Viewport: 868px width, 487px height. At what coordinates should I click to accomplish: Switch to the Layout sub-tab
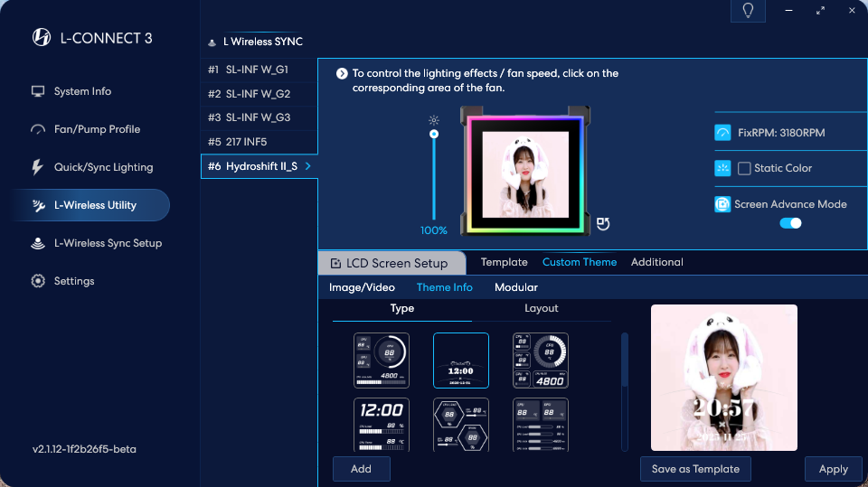(x=541, y=308)
